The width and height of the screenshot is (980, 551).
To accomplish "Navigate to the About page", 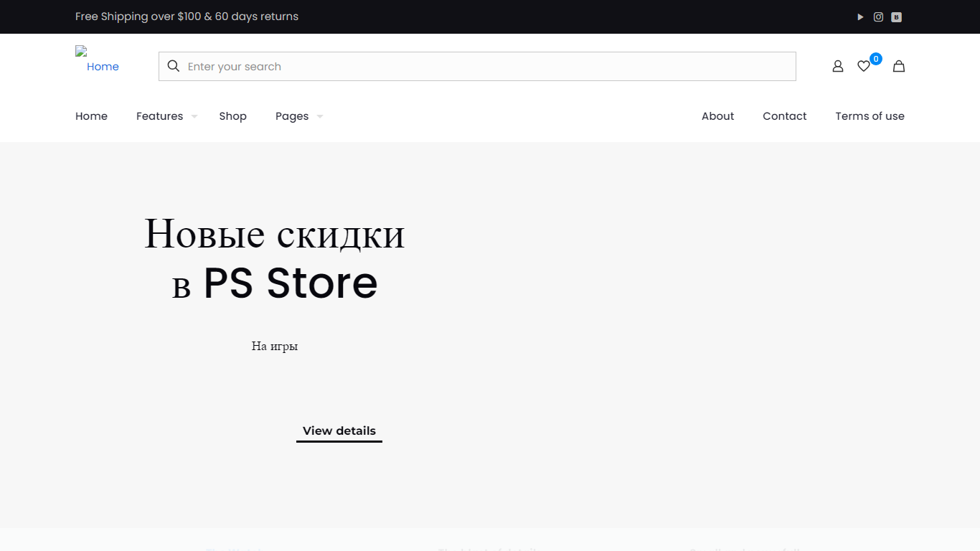I will [717, 116].
